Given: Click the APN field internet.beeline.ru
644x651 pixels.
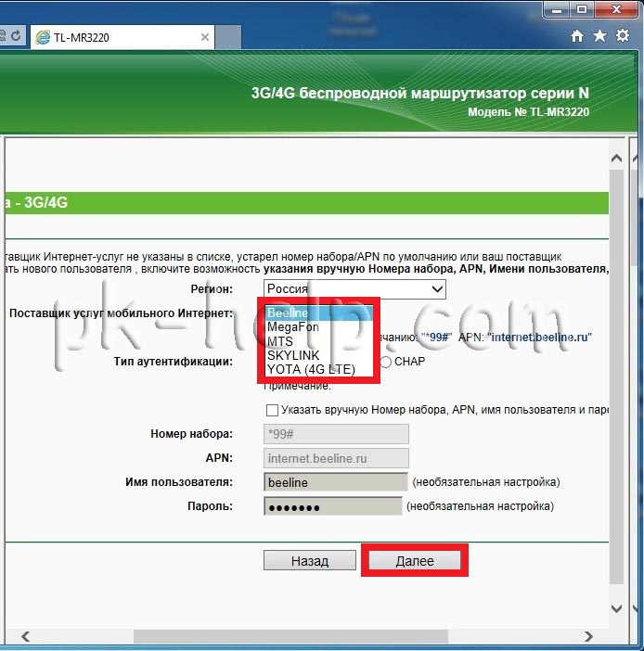Looking at the screenshot, I should coord(336,458).
